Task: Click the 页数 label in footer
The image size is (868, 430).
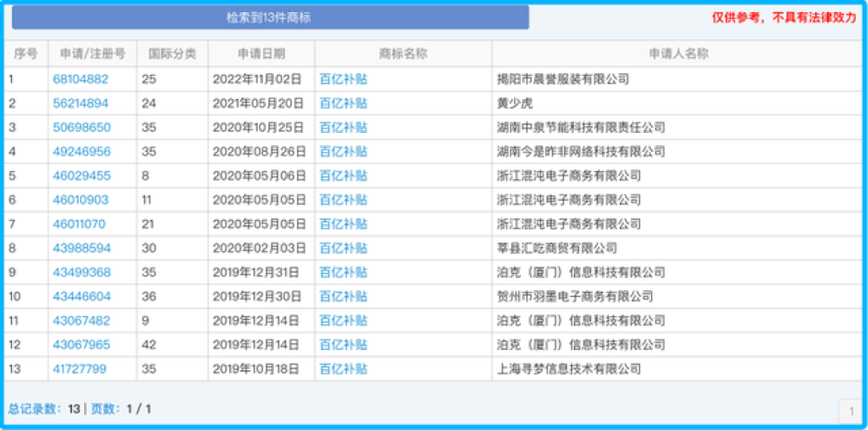Action: pos(106,409)
